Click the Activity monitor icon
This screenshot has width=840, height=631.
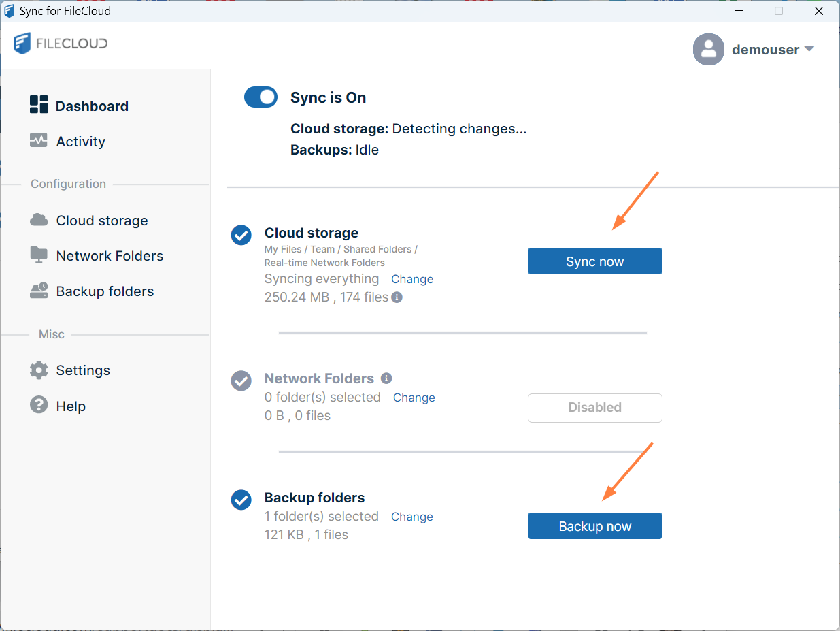tap(39, 140)
